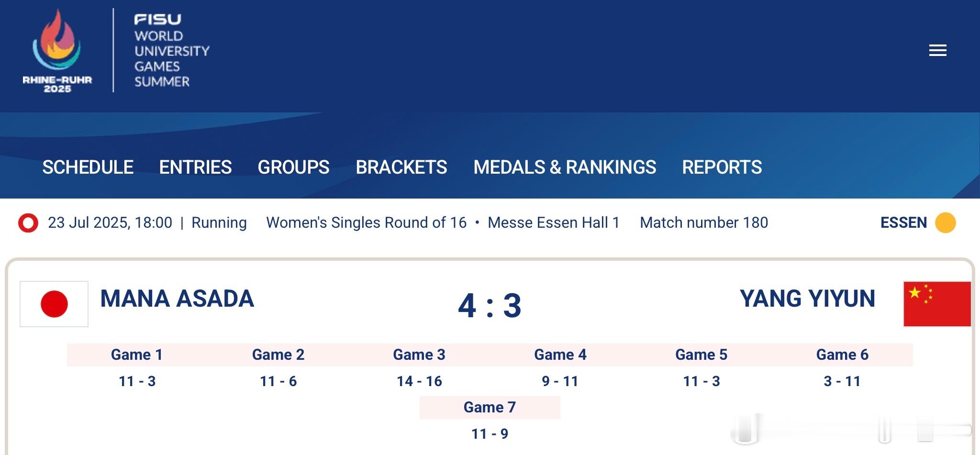
Task: Open the Schedule menu item
Action: click(88, 167)
